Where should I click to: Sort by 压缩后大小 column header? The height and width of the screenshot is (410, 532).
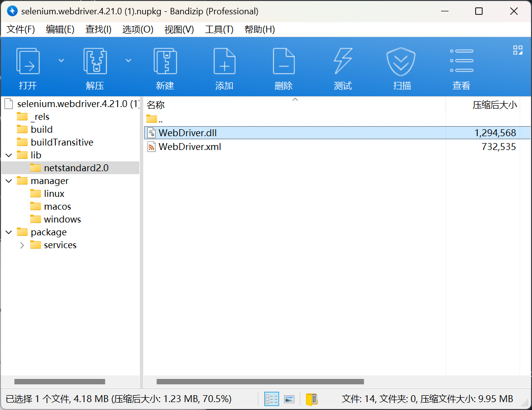coord(494,105)
